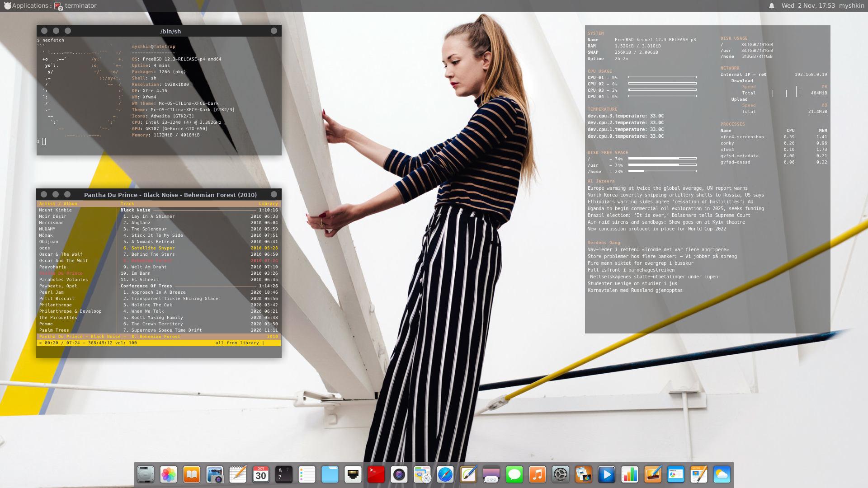Screen dimensions: 868x488
Task: Launch the green Messages speech bubble app
Action: 514,474
